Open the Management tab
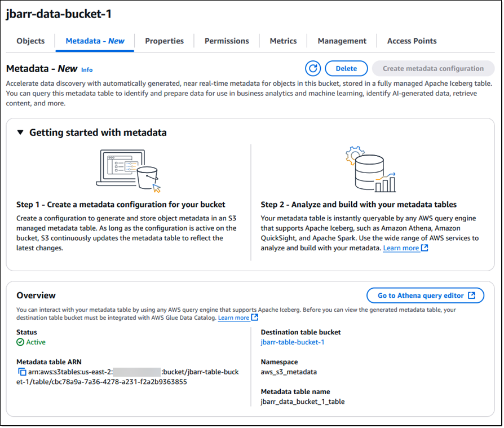This screenshot has width=504, height=428. [x=342, y=41]
